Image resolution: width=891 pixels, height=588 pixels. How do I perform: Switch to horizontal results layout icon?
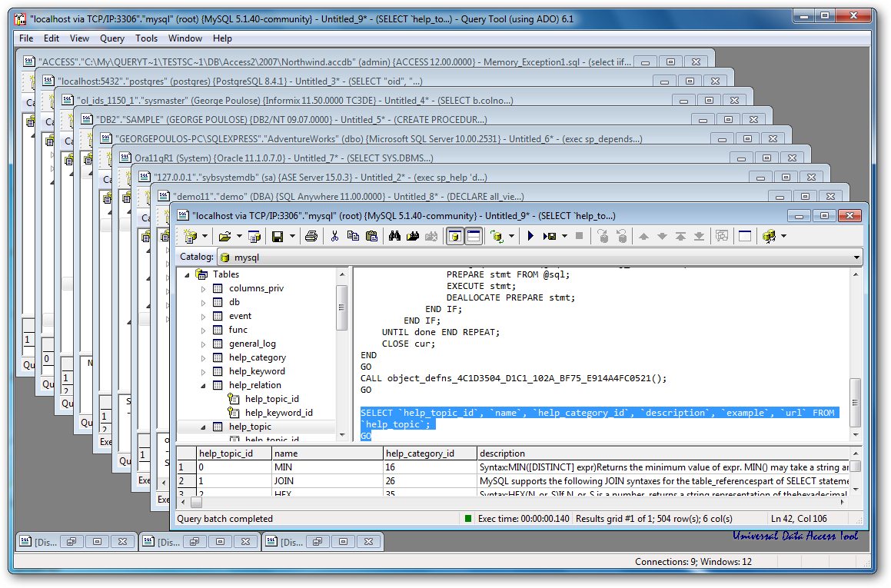472,236
